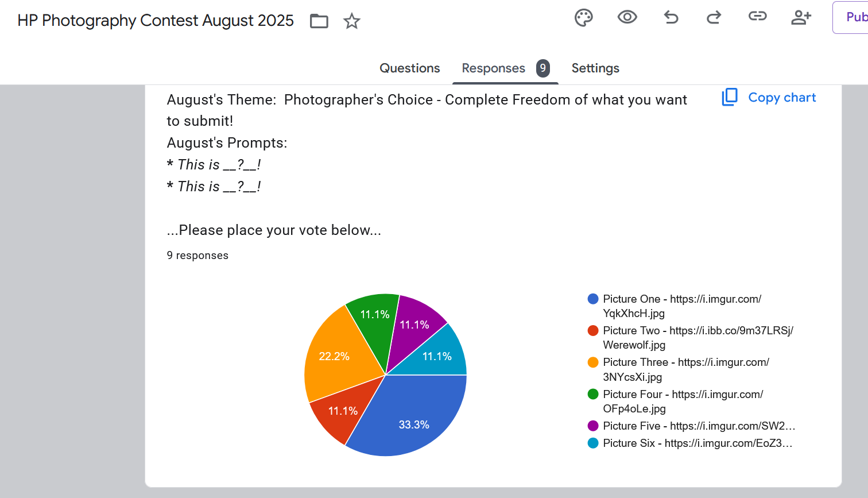
Task: Redo the last undone change
Action: tap(714, 18)
